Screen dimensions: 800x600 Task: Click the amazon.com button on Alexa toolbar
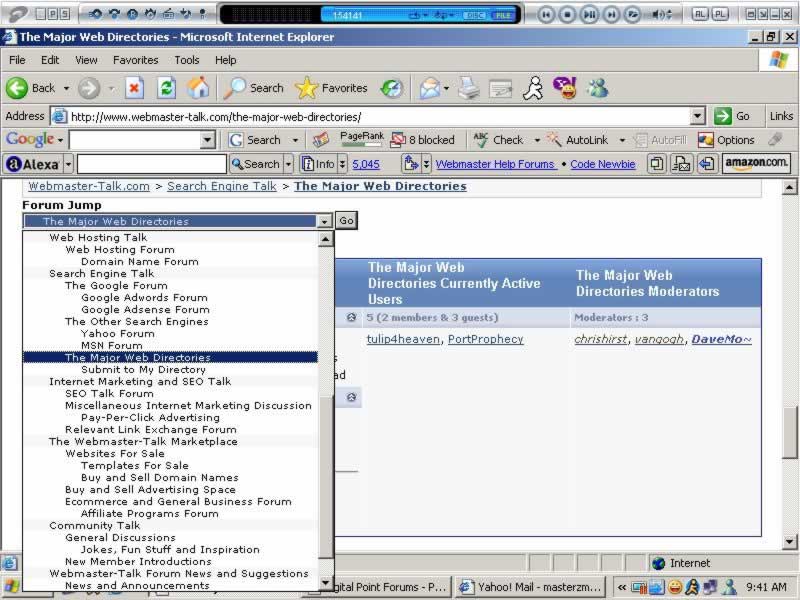(x=756, y=164)
